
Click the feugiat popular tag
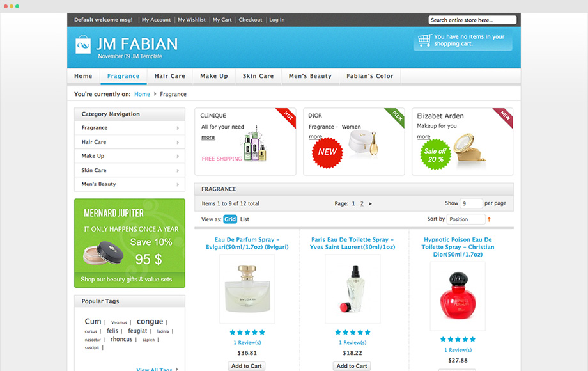coord(137,331)
